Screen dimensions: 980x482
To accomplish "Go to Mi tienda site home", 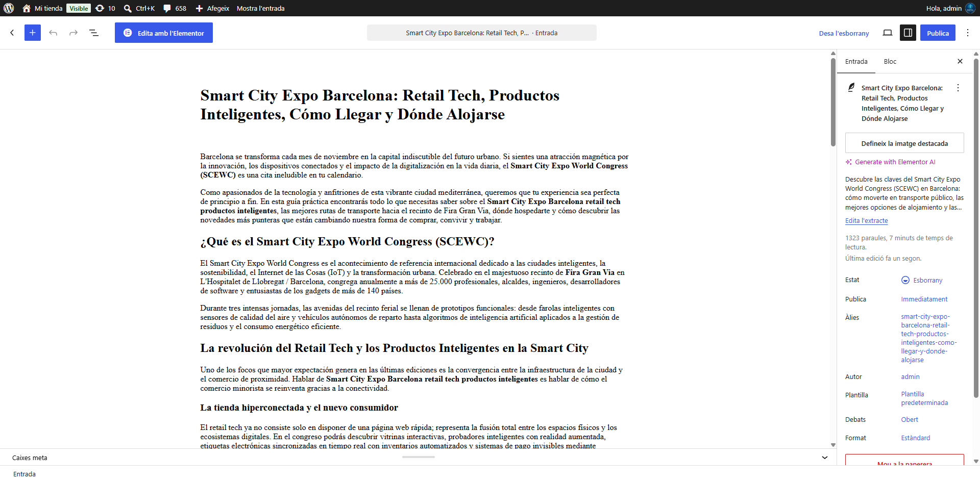I will (x=42, y=8).
